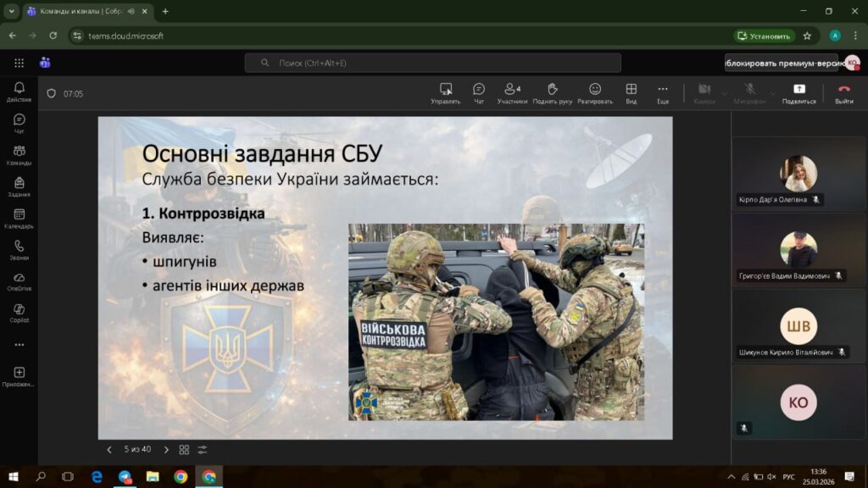Open the meeting Чат panel
The image size is (868, 488).
478,92
